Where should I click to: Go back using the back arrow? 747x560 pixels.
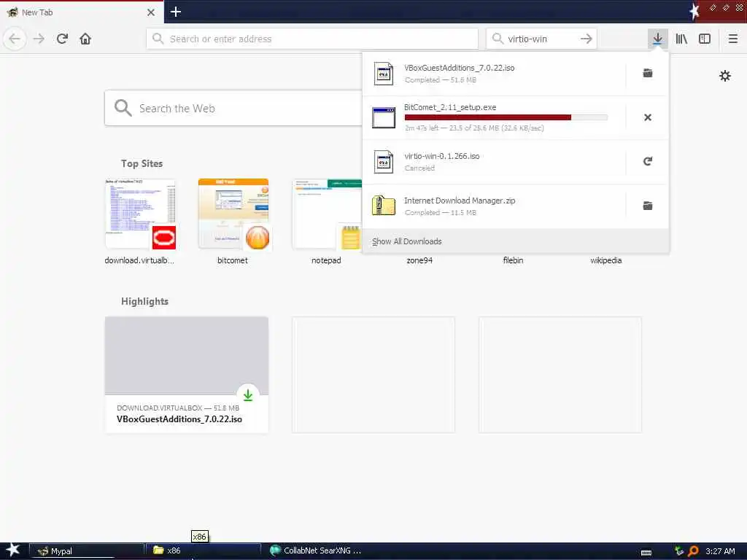point(15,39)
